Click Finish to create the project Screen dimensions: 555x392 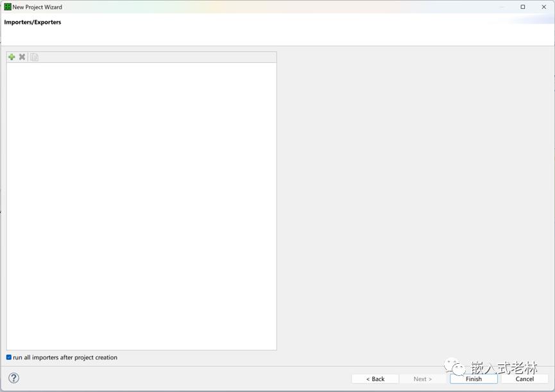pos(474,379)
